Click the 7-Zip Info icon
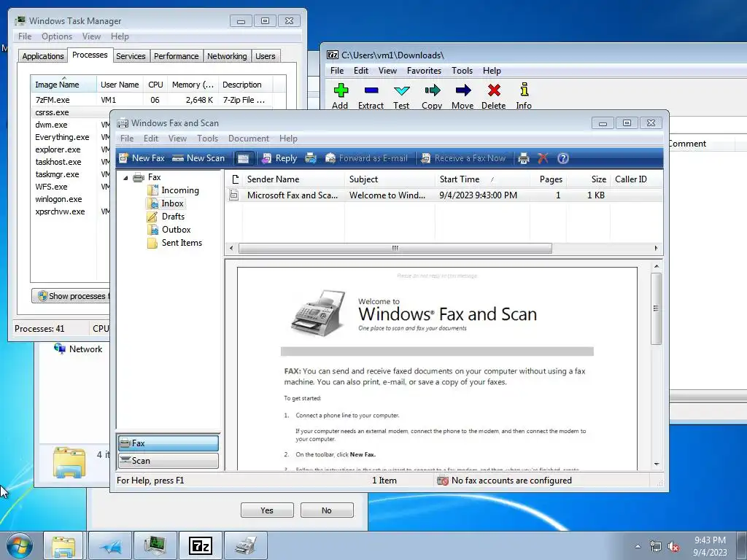This screenshot has width=747, height=560. click(x=524, y=97)
